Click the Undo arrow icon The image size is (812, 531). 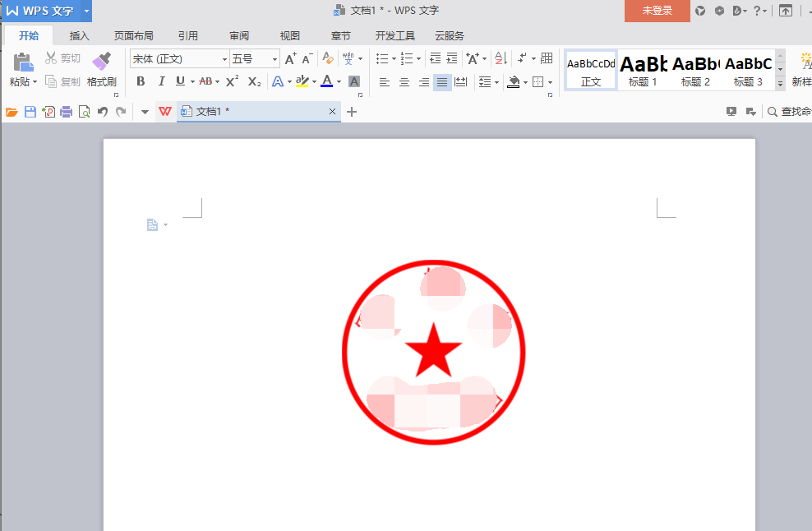point(103,112)
